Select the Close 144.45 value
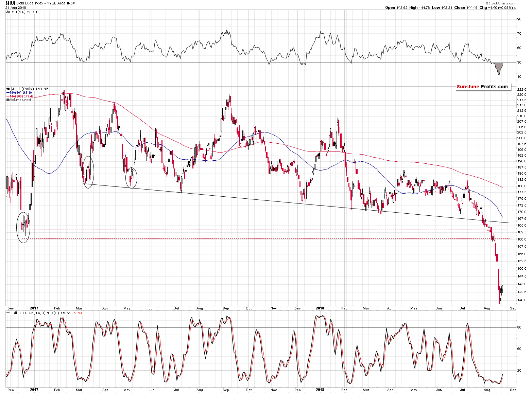This screenshot has height=393, width=532. coord(466,7)
